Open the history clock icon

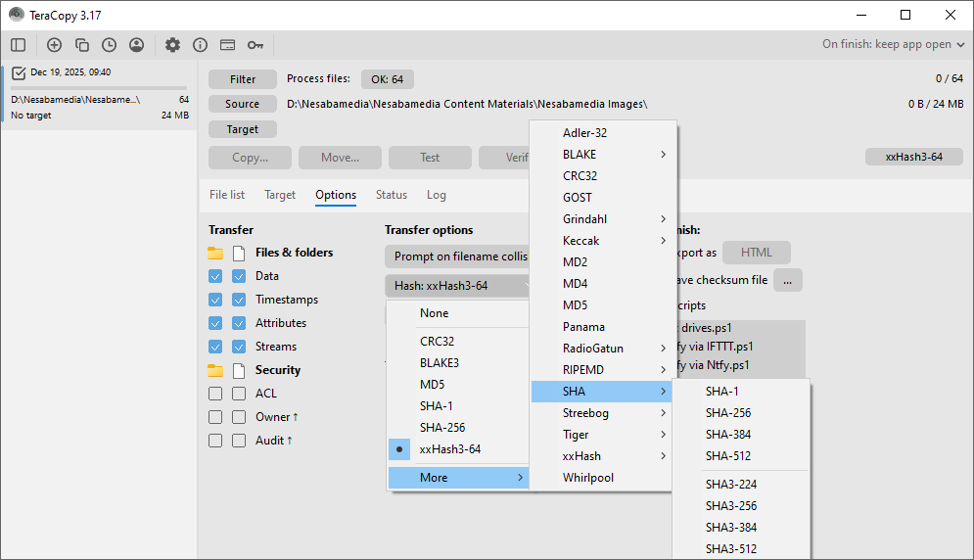tap(109, 45)
